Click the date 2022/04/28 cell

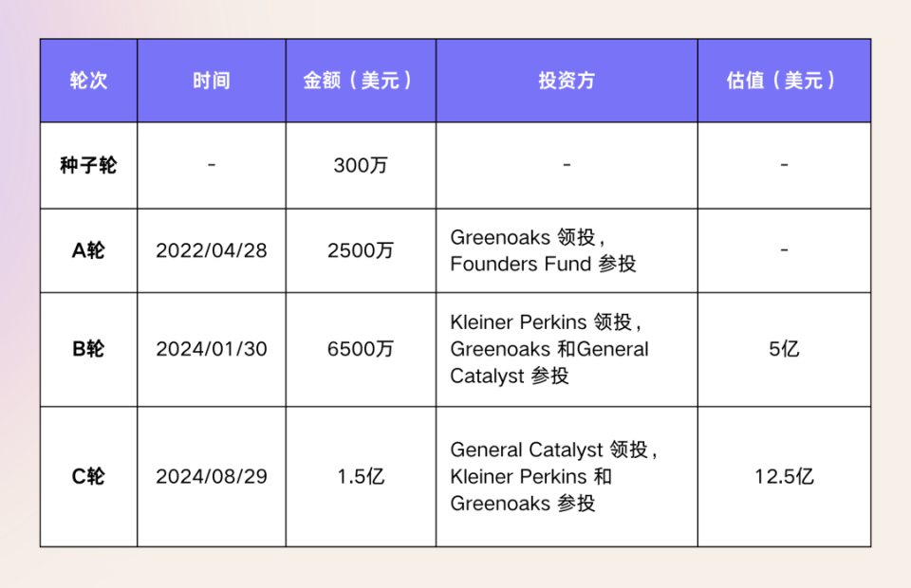pos(211,250)
